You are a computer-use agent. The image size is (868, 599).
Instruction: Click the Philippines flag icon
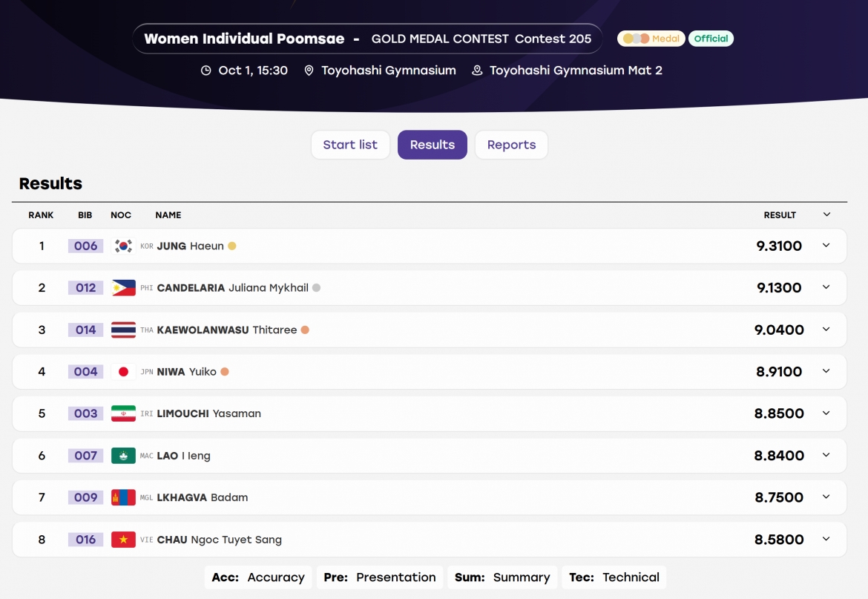pyautogui.click(x=123, y=288)
